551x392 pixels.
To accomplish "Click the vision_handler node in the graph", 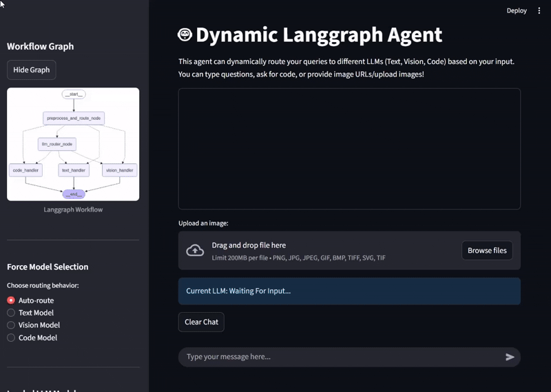I will coord(119,170).
